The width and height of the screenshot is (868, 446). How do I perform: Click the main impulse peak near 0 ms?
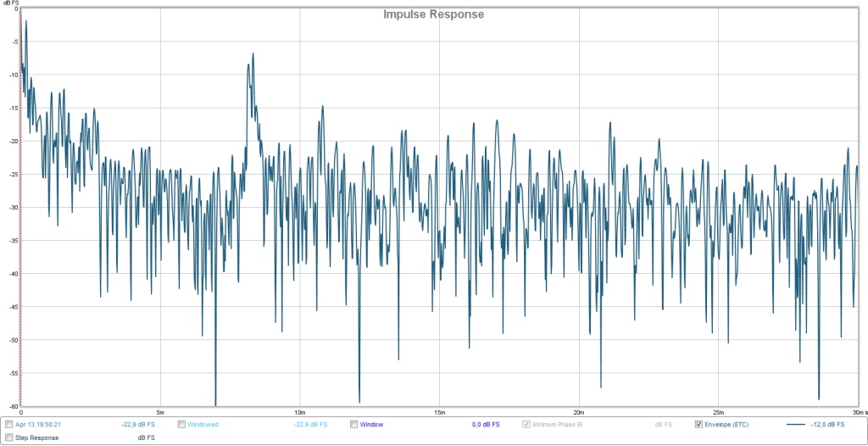26,22
